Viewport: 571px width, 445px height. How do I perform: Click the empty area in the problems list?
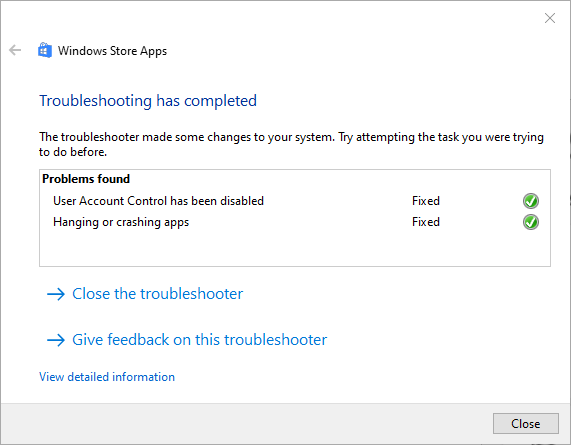pos(295,249)
